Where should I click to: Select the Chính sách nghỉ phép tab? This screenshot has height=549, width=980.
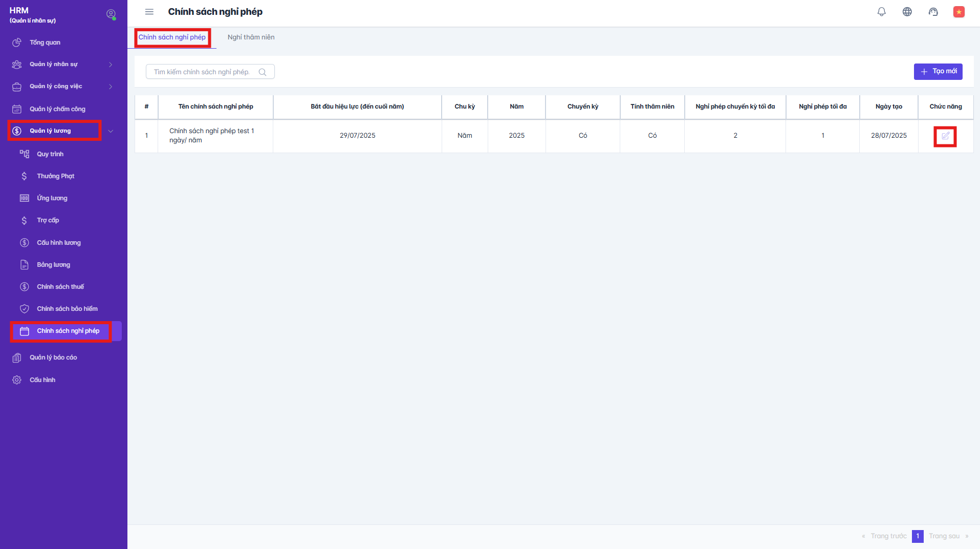[x=172, y=37]
